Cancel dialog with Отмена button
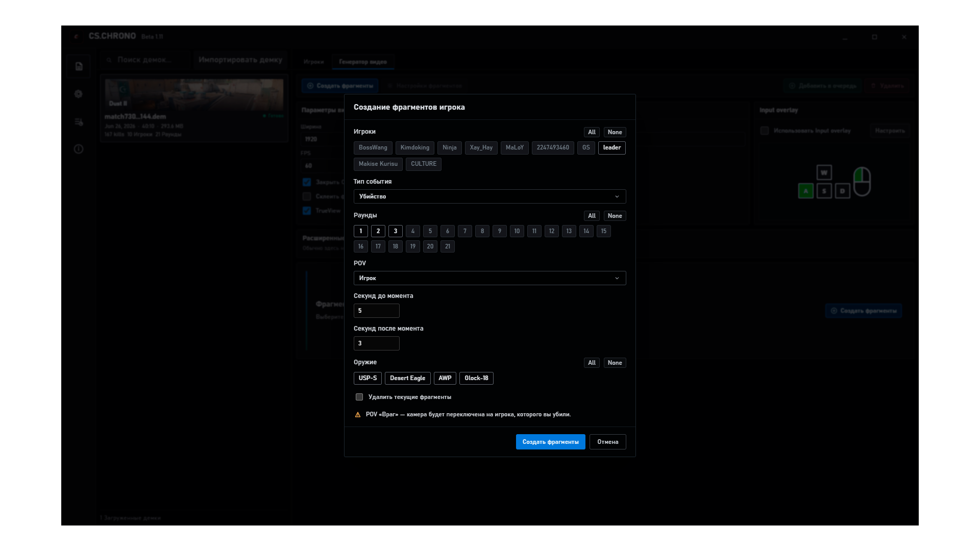Screen dimensions: 980x551 click(607, 442)
